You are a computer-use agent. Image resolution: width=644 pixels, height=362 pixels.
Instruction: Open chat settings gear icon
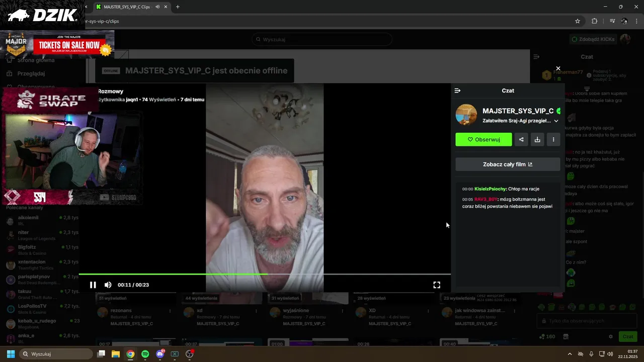click(611, 336)
